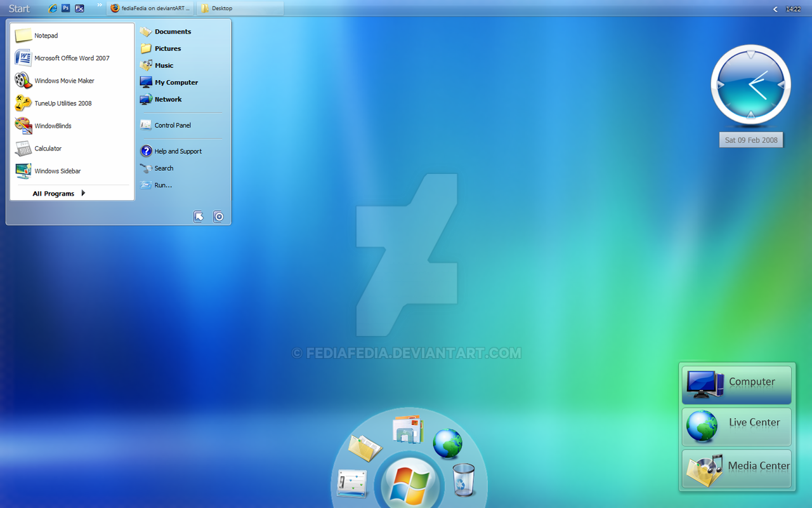
Task: Open the globe icon in circular dock
Action: tap(447, 443)
